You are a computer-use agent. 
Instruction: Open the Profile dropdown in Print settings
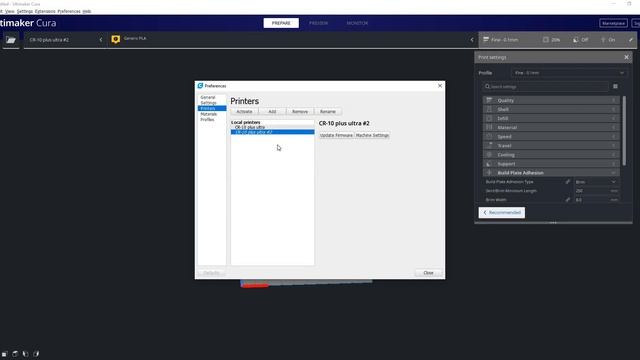(x=569, y=73)
